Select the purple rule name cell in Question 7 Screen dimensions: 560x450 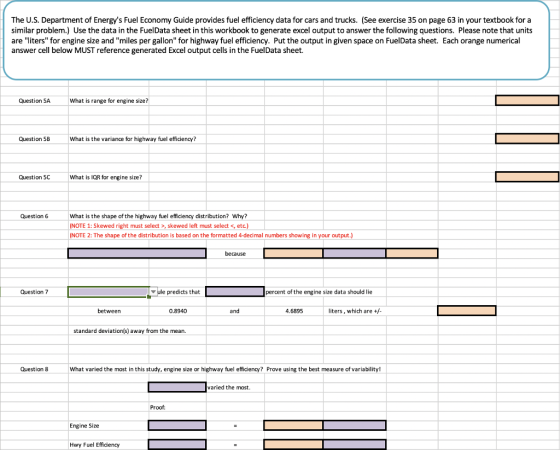pos(109,292)
